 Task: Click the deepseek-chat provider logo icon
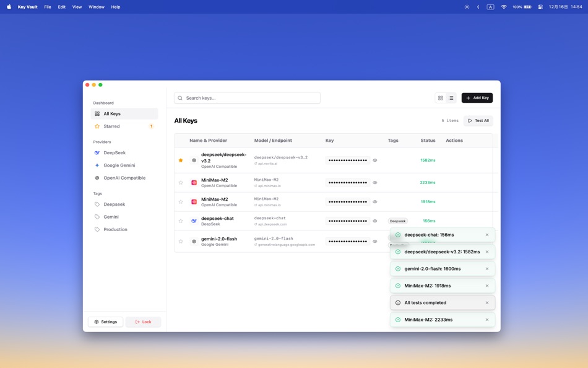194,221
